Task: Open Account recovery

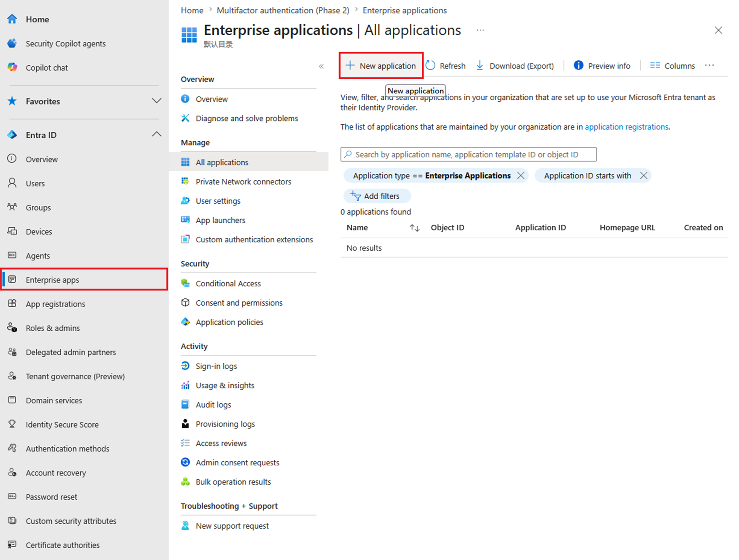Action: (56, 473)
